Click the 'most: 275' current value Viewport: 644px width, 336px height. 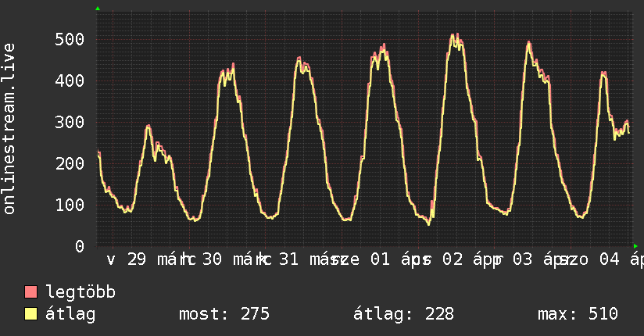[224, 314]
